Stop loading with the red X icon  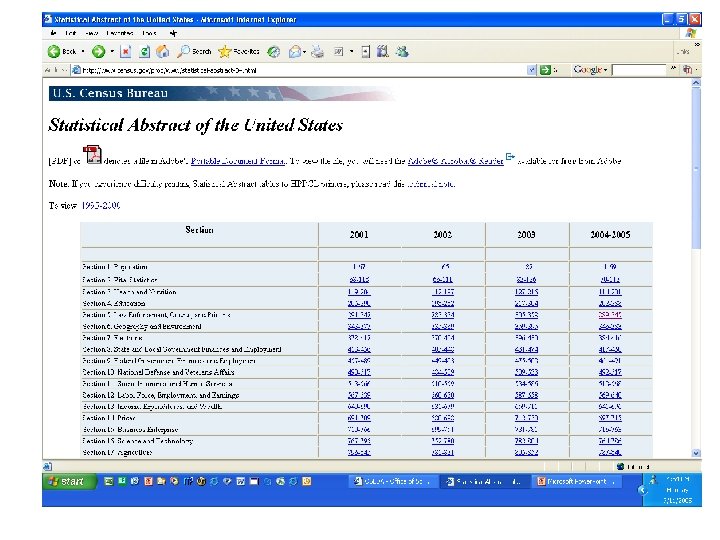[125, 51]
